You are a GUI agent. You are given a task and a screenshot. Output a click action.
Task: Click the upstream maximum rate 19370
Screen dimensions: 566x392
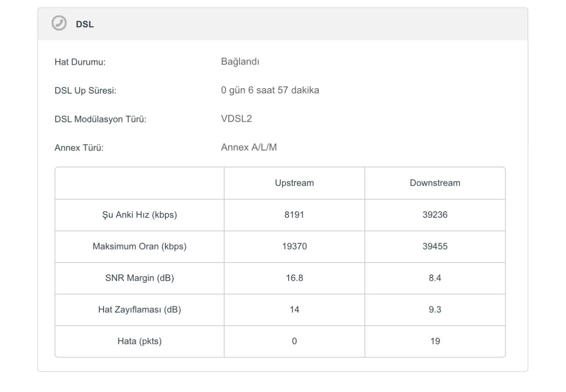coord(294,247)
